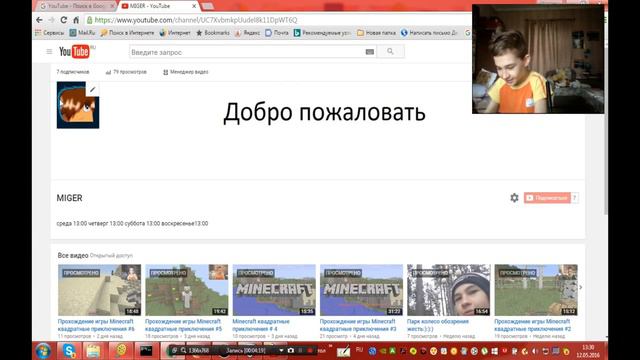The height and width of the screenshot is (360, 640).
Task: Open file explorer from the taskbar
Action: click(94, 351)
